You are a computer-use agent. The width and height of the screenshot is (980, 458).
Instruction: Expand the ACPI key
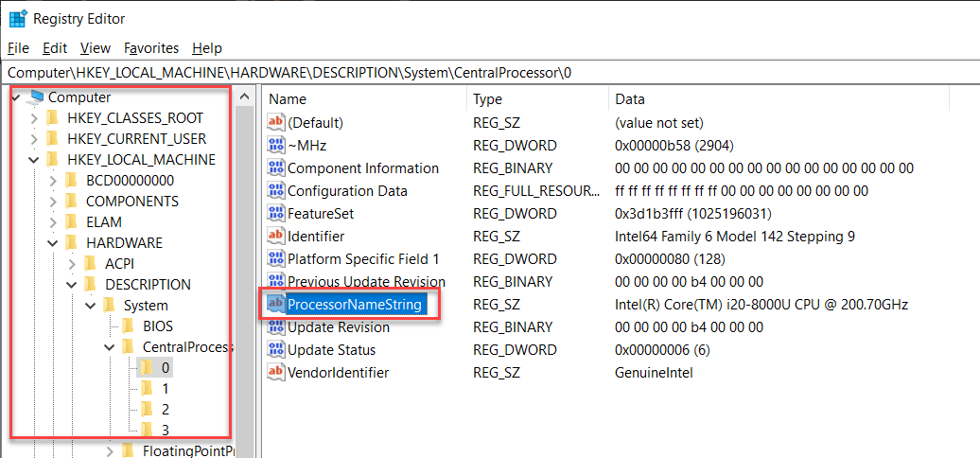click(71, 264)
